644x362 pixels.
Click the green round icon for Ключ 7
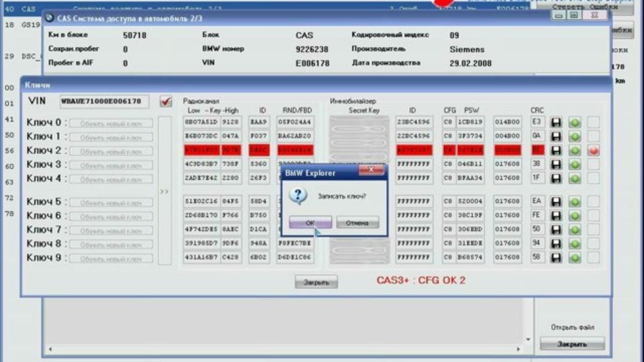[575, 230]
